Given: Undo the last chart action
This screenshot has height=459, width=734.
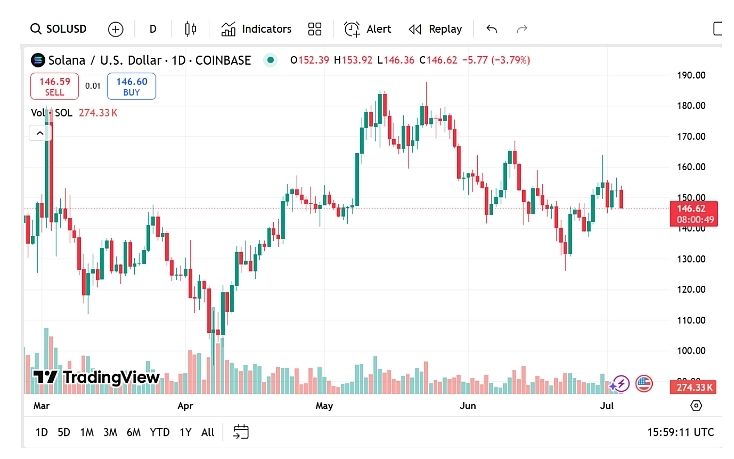Looking at the screenshot, I should tap(491, 29).
